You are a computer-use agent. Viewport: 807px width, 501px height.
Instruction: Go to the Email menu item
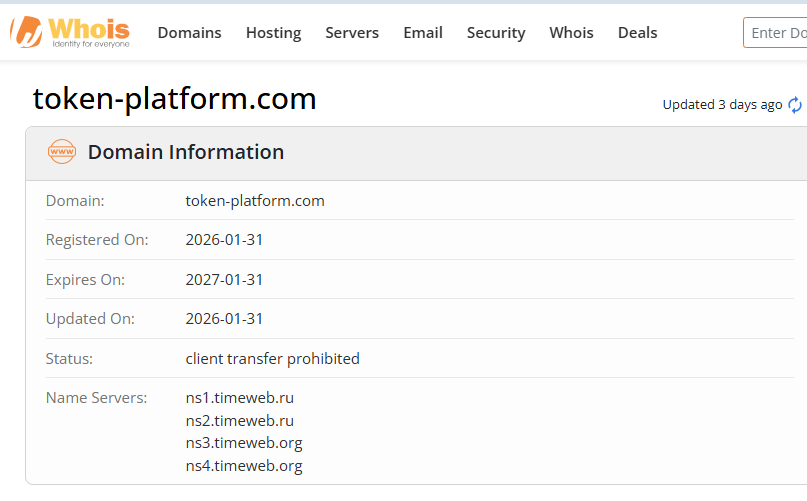tap(423, 33)
